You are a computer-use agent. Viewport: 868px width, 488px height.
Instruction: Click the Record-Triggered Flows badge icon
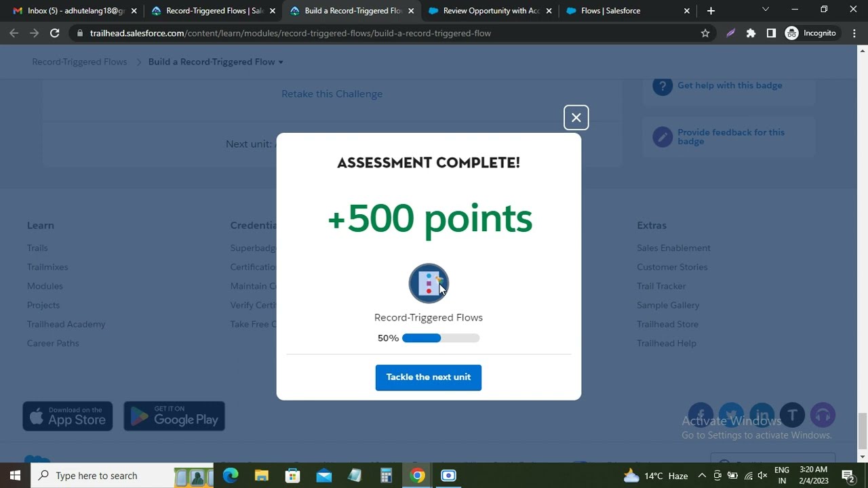[429, 283]
